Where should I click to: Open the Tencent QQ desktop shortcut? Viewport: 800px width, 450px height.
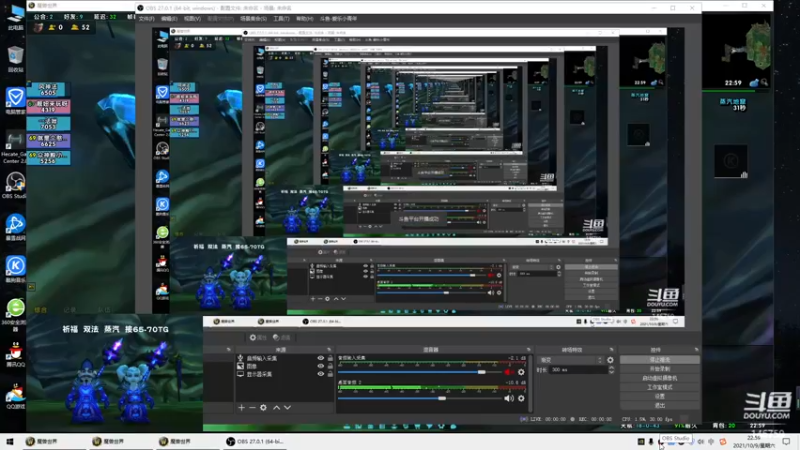click(15, 354)
